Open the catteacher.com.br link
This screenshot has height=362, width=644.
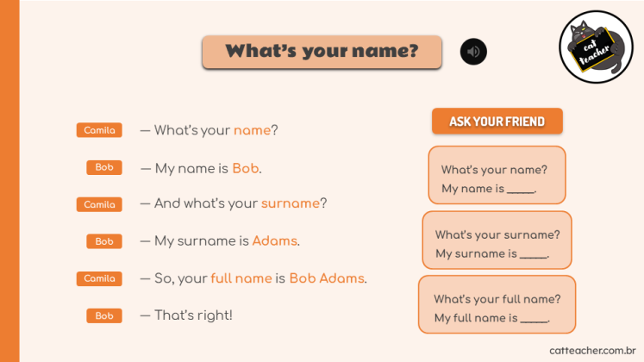click(x=592, y=351)
